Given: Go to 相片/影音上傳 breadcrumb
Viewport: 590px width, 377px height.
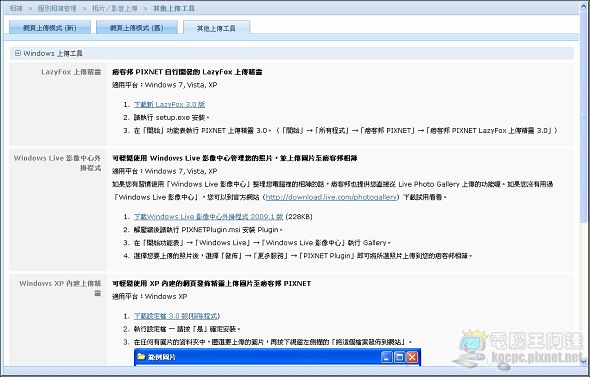Looking at the screenshot, I should point(115,8).
